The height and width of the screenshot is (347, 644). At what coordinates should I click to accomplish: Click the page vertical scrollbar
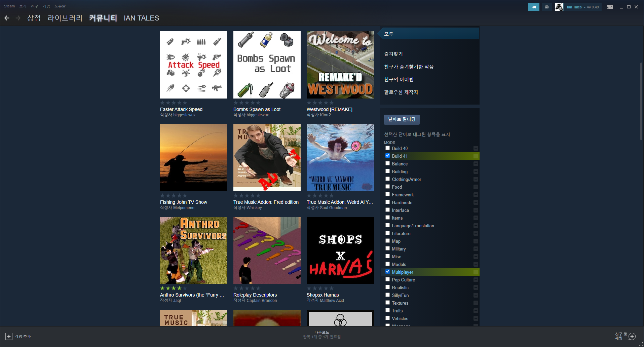[642, 101]
